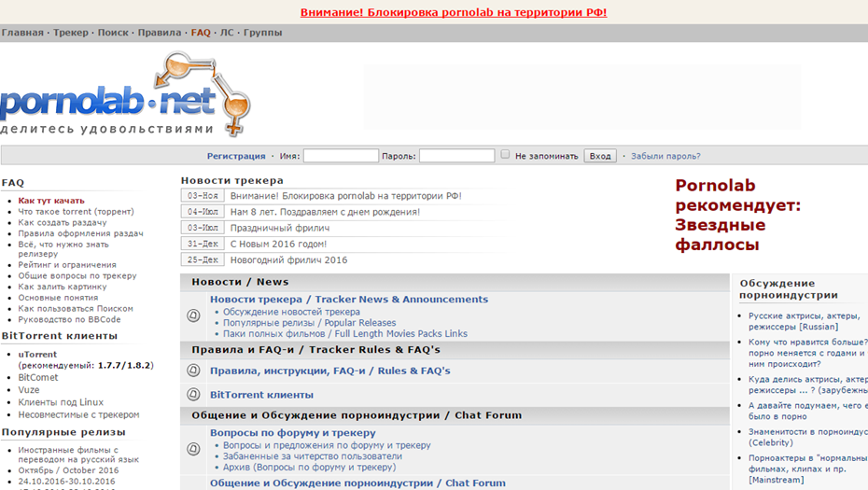868x490 pixels.
Task: Open news item dated 03-Ноя about blocking
Action: click(346, 196)
